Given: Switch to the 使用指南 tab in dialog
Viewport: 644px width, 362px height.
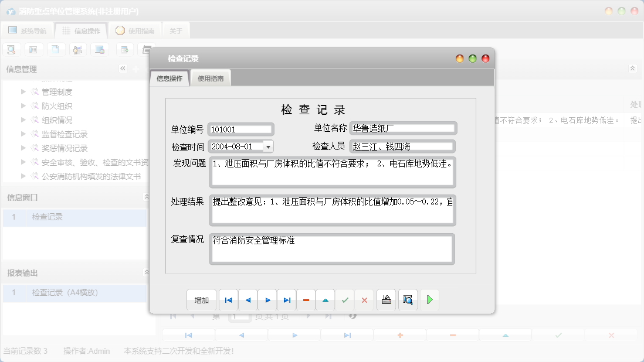Looking at the screenshot, I should (x=210, y=77).
